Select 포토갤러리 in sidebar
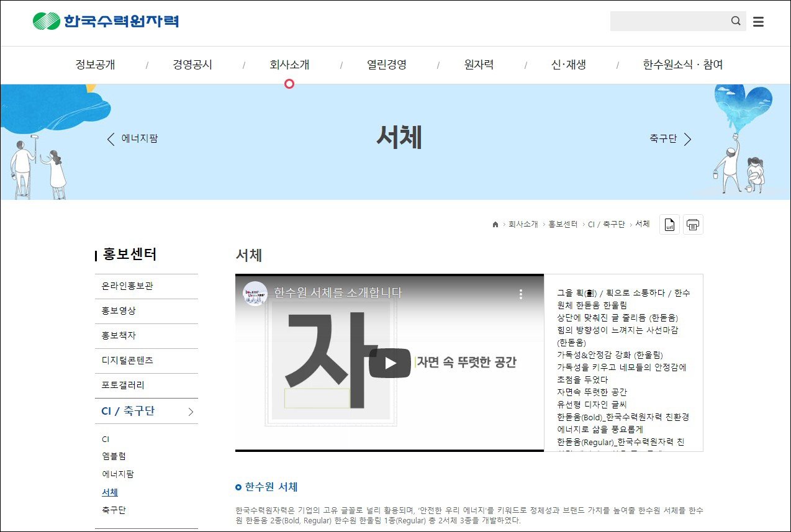The width and height of the screenshot is (791, 532). (147, 385)
